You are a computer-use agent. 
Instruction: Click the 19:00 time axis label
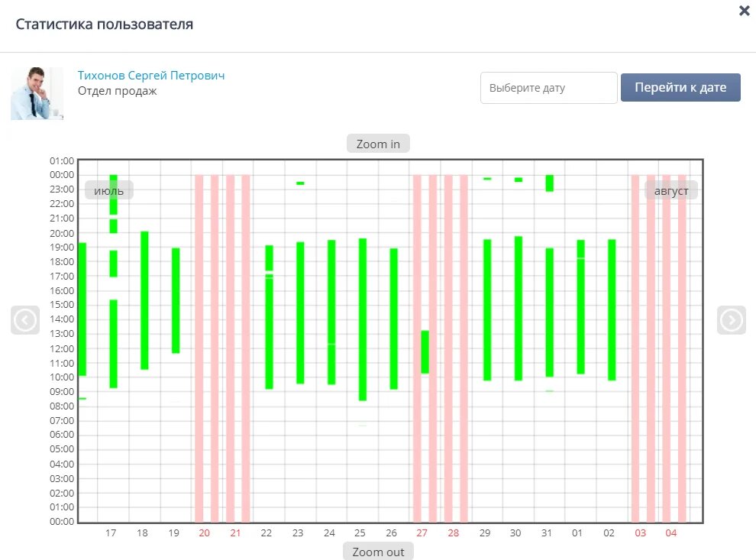(x=62, y=247)
